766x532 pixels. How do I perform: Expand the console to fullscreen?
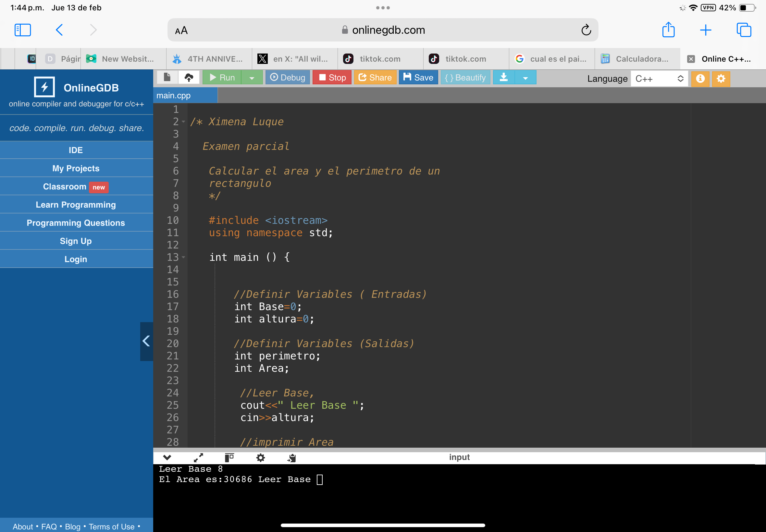[x=198, y=458]
